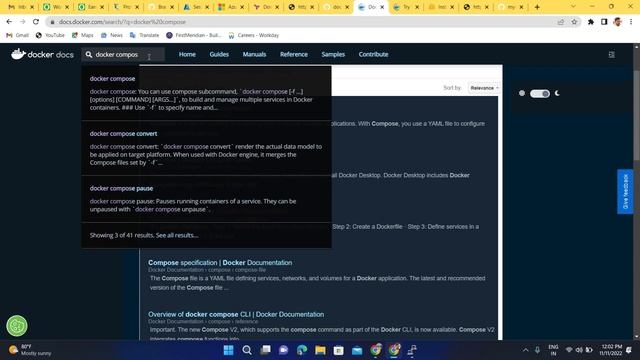Open a new browser tab
This screenshot has width=640, height=360.
click(x=537, y=7)
